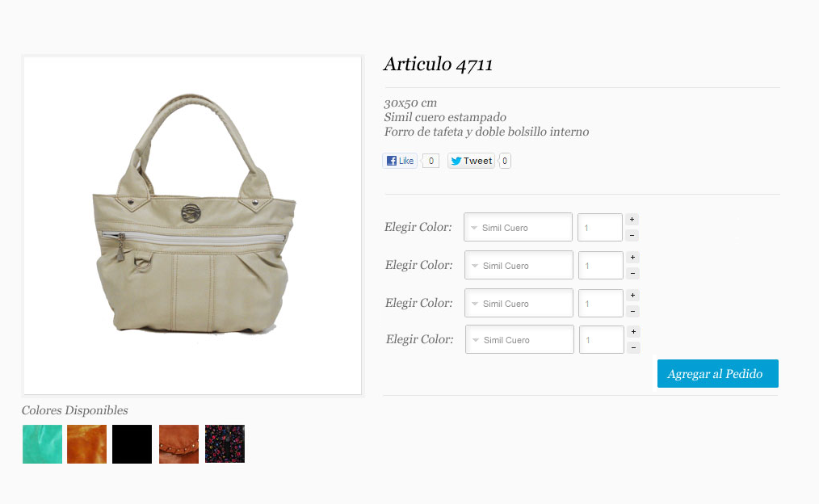Screen dimensions: 819x504
Task: Open the second Simil Cuero color dropdown
Action: (x=519, y=265)
